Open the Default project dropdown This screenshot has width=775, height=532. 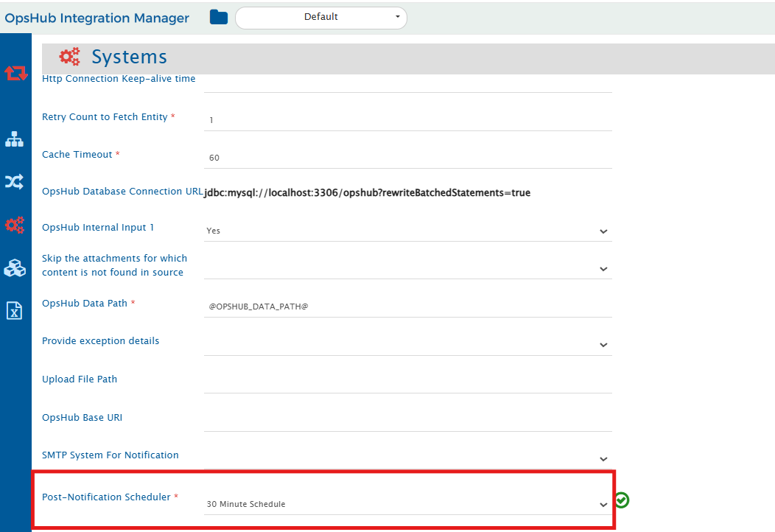[x=320, y=17]
